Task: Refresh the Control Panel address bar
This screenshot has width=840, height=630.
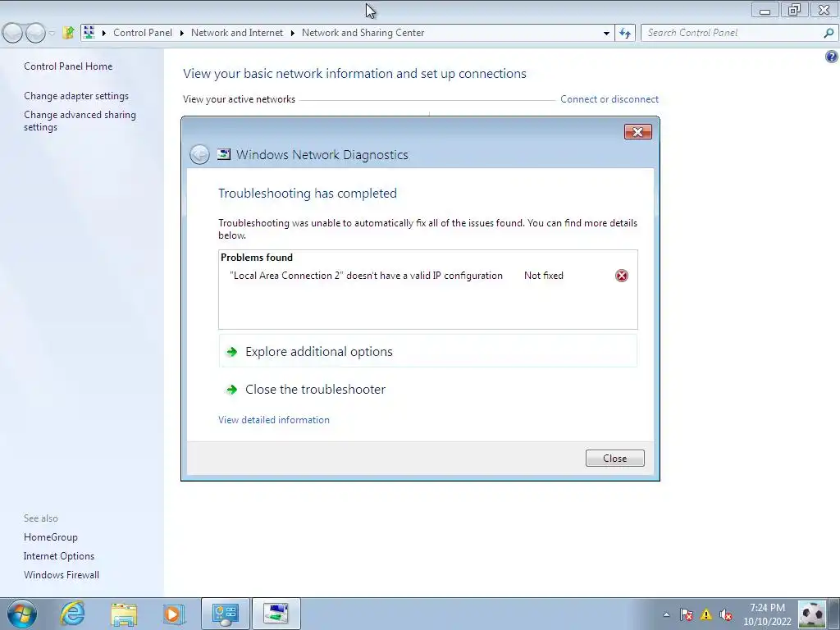Action: pyautogui.click(x=624, y=33)
